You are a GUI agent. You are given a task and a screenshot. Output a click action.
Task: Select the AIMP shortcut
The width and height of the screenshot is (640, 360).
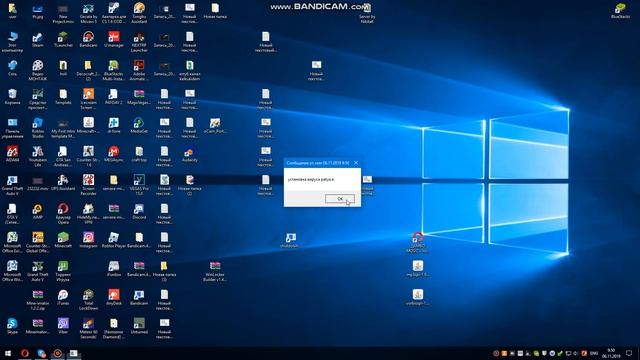[x=38, y=211]
